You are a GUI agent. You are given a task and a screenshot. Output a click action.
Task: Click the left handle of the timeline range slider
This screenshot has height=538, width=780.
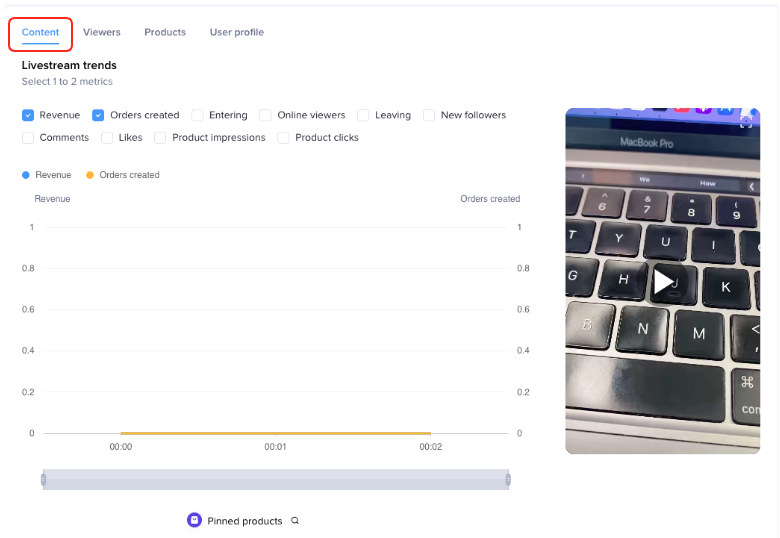[x=43, y=480]
